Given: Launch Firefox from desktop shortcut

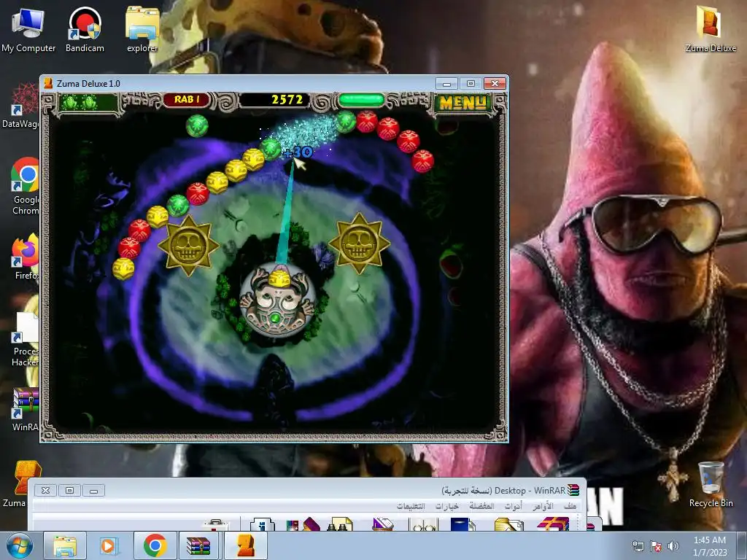Looking at the screenshot, I should (x=25, y=257).
